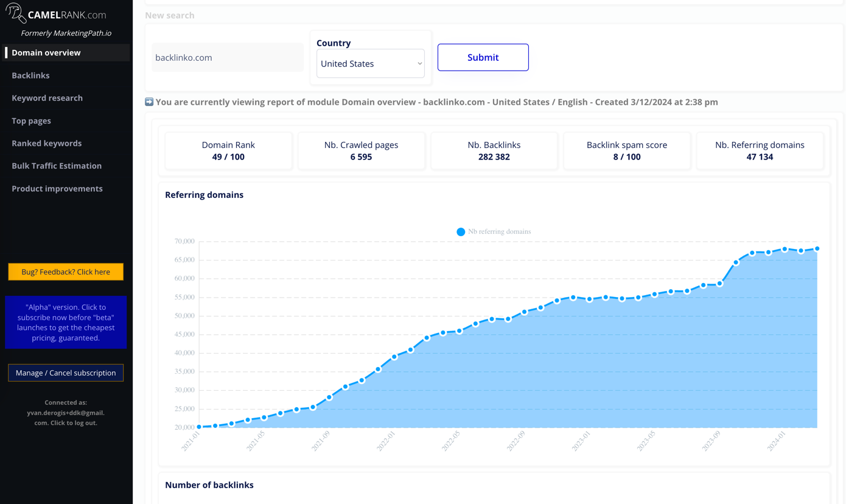Click the domain field containing backlinko.com
846x504 pixels.
tap(228, 57)
